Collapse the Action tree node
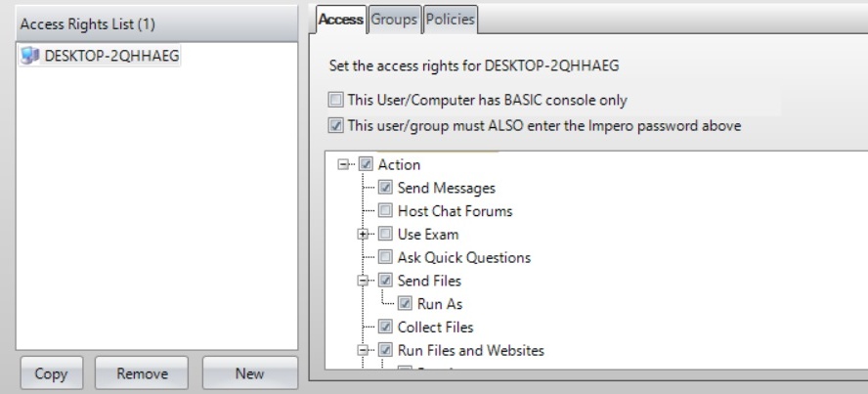The width and height of the screenshot is (868, 394). tap(343, 164)
